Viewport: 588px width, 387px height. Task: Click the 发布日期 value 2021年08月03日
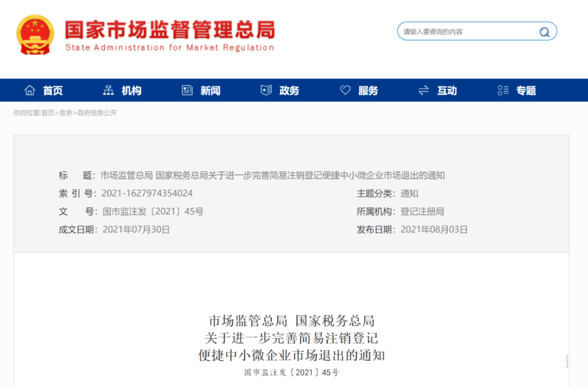[434, 229]
